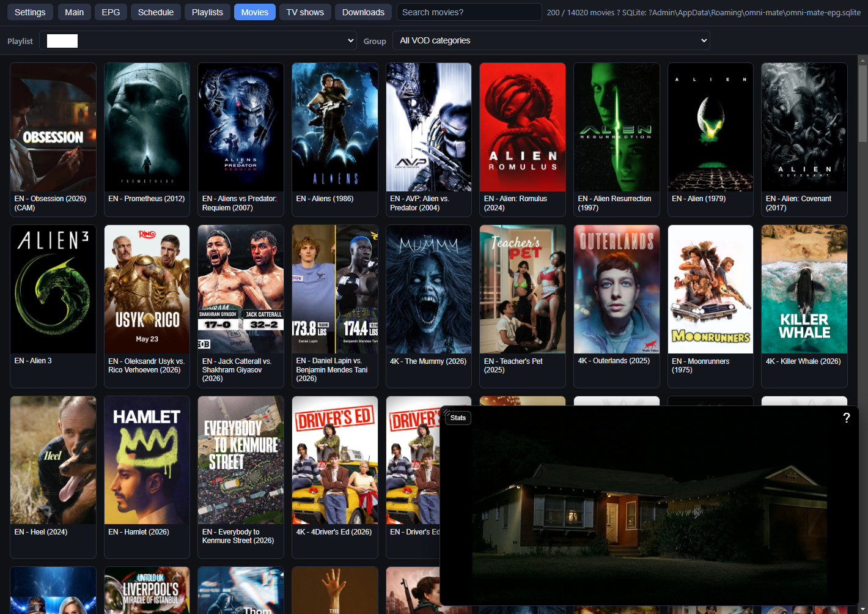Viewport: 868px width, 614px height.
Task: Click the 'EN - Aliens (1986)' title
Action: click(x=325, y=199)
